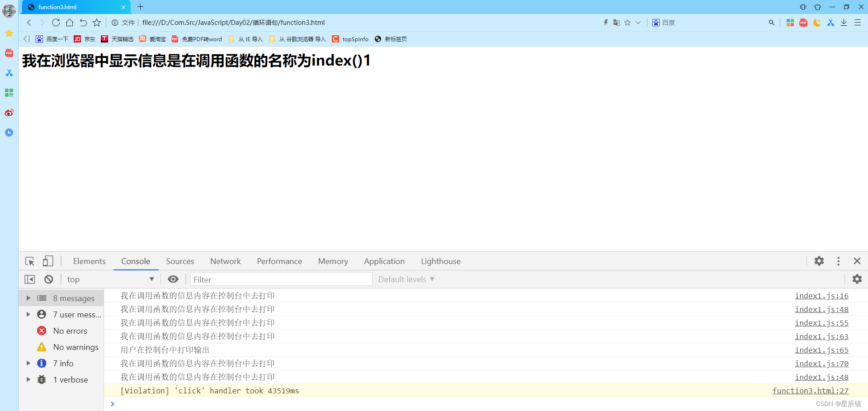This screenshot has width=868, height=411.
Task: Open DevTools settings gear
Action: coord(819,261)
